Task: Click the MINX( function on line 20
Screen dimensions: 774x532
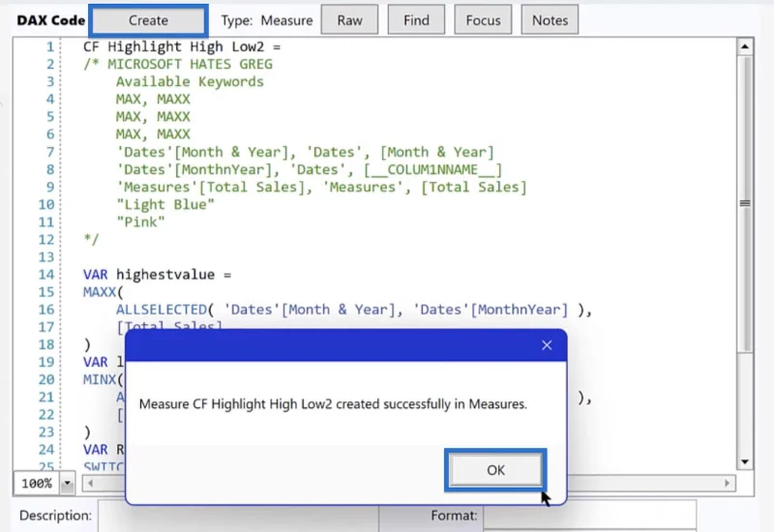Action: 103,379
